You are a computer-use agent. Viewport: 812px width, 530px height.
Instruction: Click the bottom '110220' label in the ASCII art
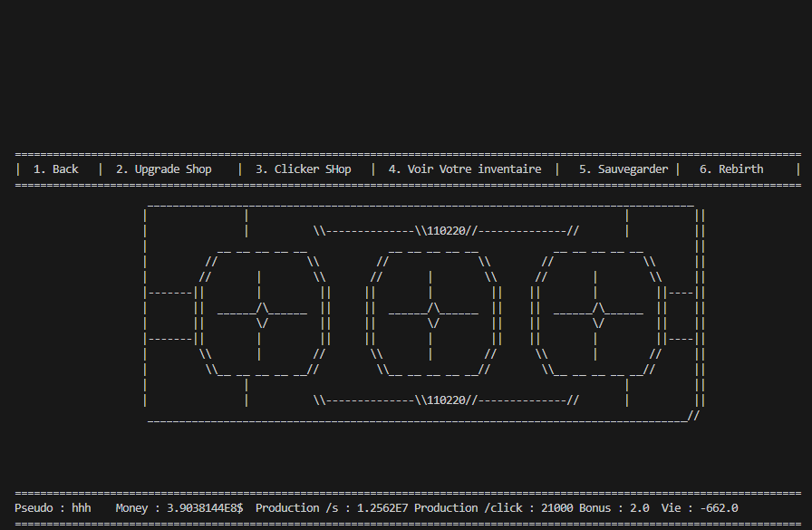pos(446,400)
